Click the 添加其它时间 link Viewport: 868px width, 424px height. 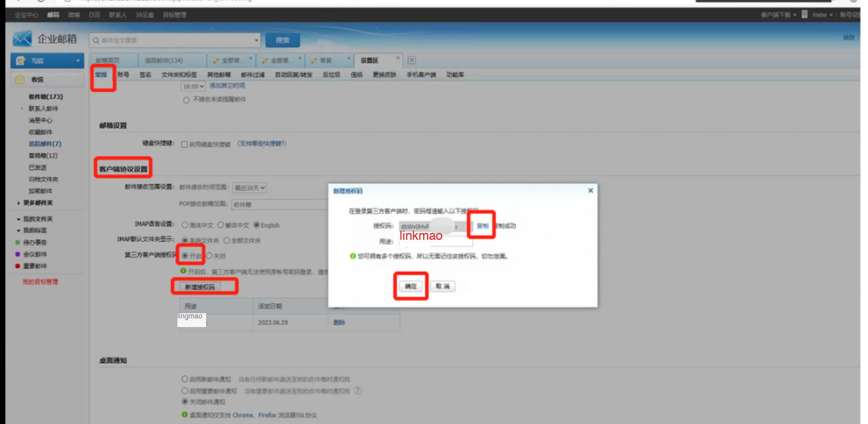(x=227, y=85)
